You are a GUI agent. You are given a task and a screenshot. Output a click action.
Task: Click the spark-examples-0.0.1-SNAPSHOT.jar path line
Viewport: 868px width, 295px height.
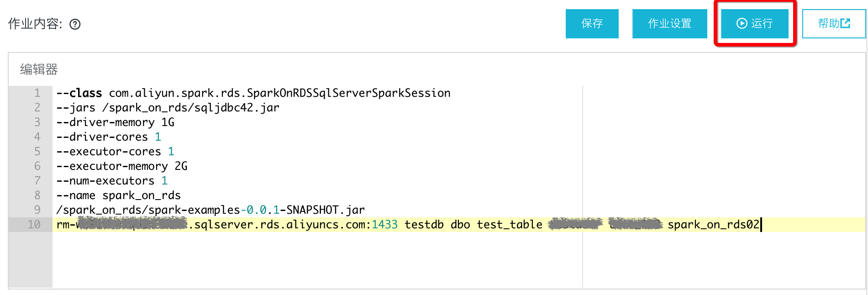210,210
